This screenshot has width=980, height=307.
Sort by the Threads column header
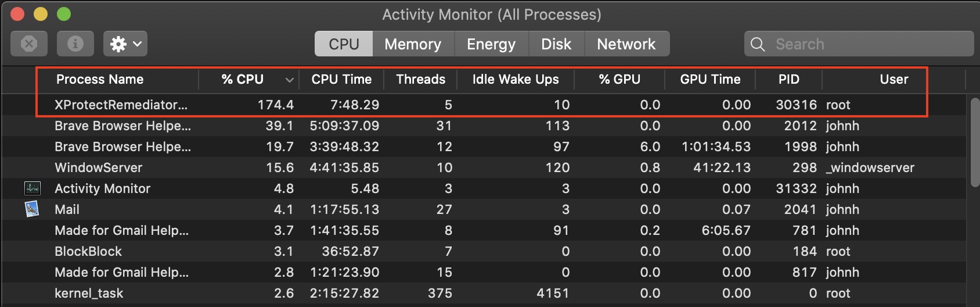pyautogui.click(x=420, y=80)
